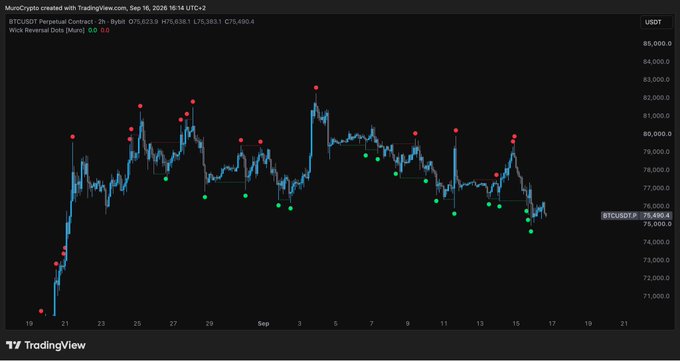The image size is (680, 361).
Task: Click the 11 date label on time axis
Action: 444,324
